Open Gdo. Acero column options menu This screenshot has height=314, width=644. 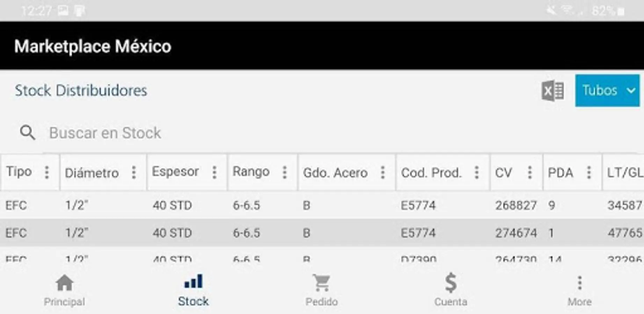pyautogui.click(x=383, y=172)
